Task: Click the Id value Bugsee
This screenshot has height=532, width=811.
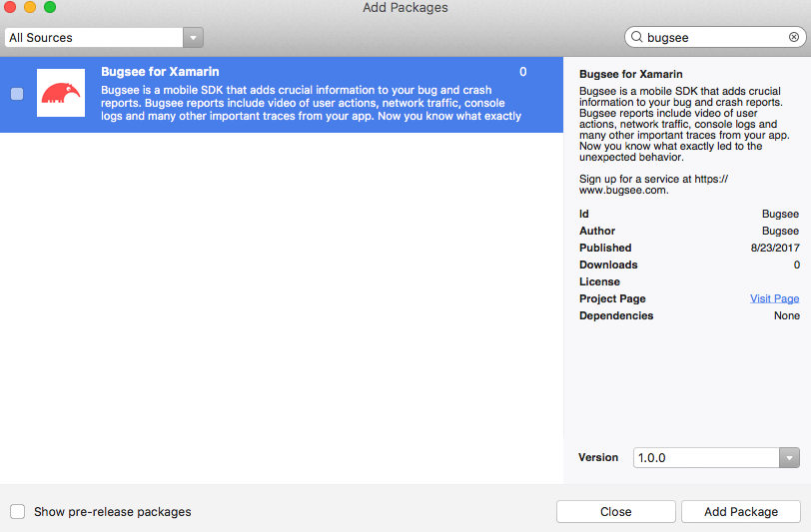Action: tap(780, 214)
